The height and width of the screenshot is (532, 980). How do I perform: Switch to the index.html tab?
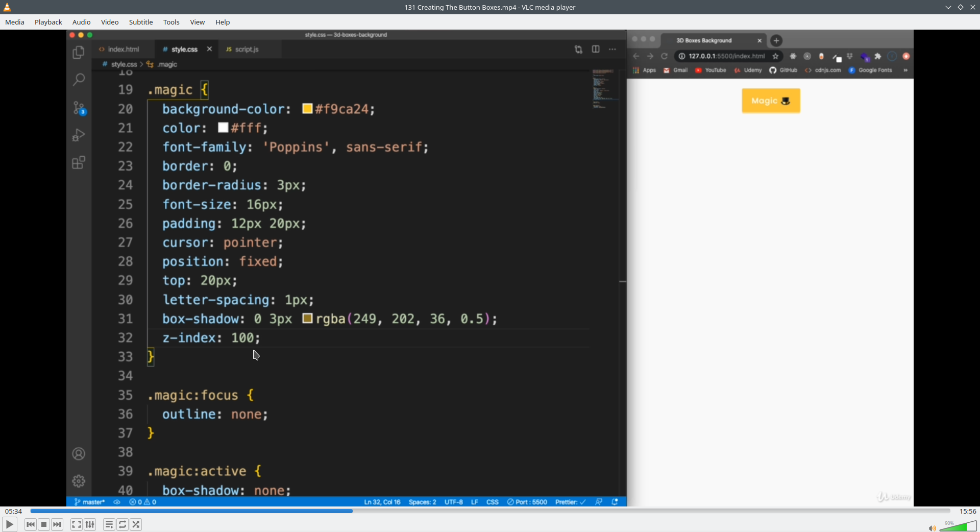[124, 50]
